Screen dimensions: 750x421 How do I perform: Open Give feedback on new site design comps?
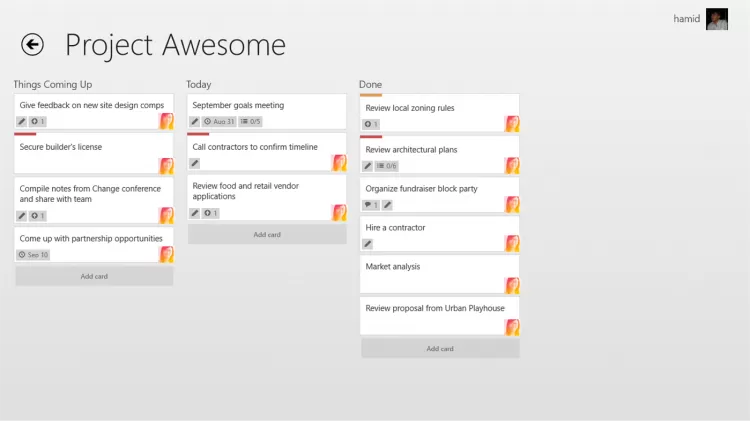[94, 111]
